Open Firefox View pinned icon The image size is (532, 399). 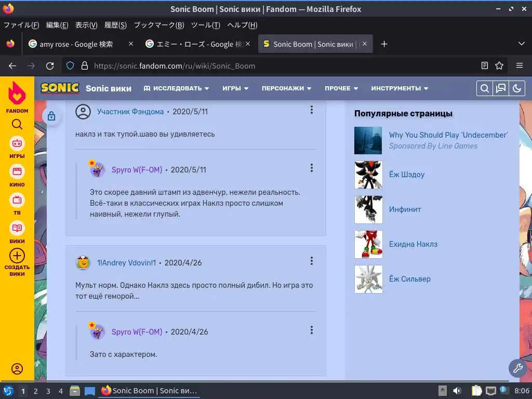(x=10, y=44)
